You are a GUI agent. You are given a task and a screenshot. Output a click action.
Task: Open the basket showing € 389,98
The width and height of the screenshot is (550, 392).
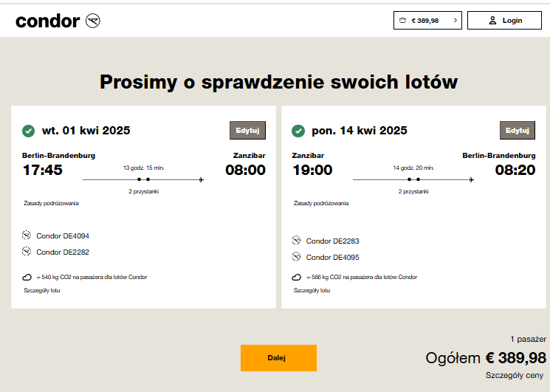[427, 21]
